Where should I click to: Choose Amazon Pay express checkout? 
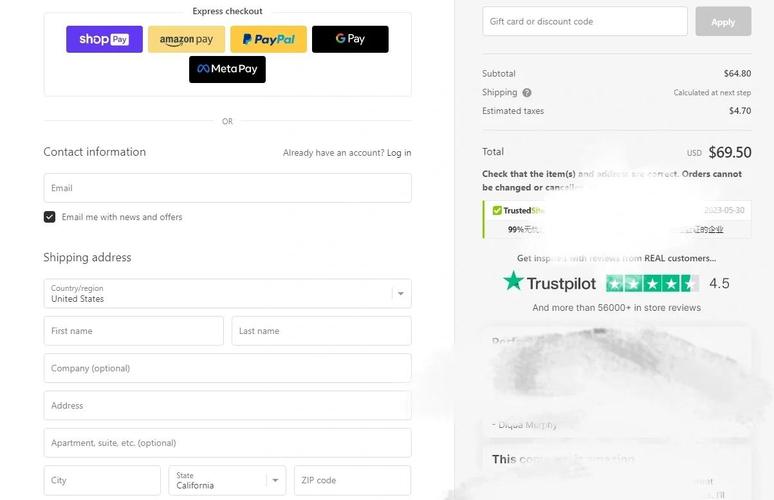tap(186, 39)
